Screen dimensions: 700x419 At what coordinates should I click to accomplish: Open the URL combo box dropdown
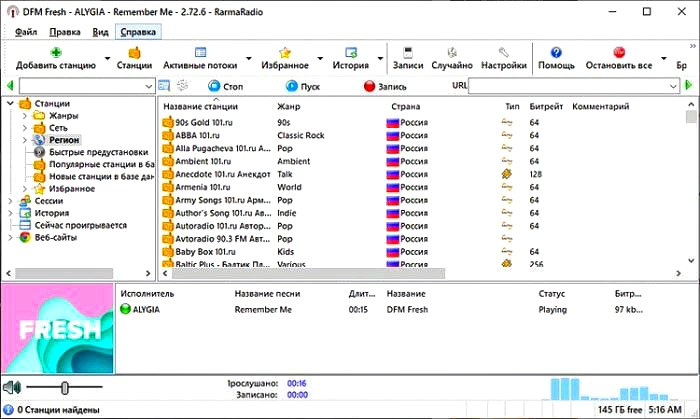(x=674, y=86)
